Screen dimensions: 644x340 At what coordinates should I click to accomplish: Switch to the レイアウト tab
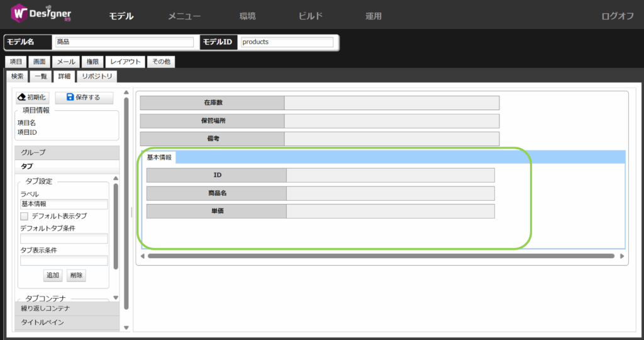tap(125, 62)
